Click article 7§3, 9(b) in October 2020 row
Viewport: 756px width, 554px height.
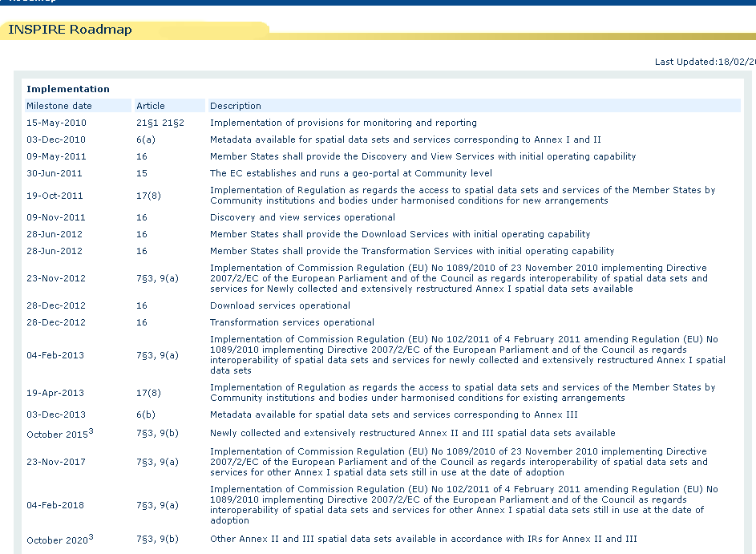pos(158,539)
